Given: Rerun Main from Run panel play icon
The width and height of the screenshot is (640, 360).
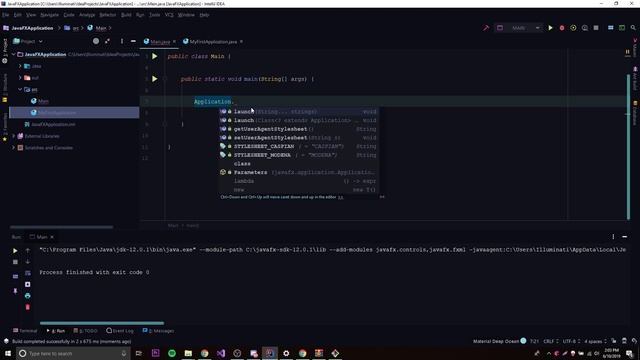Looking at the screenshot, I should [15, 251].
